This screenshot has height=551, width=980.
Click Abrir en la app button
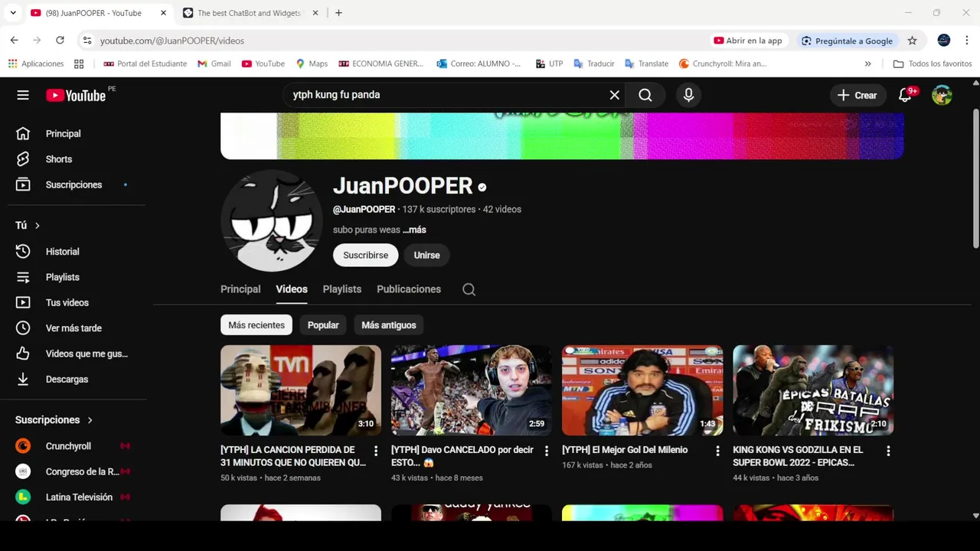pos(748,41)
